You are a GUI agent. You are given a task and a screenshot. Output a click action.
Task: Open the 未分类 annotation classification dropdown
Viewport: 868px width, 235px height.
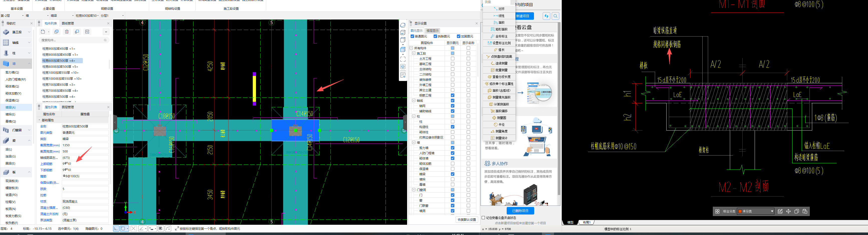[x=773, y=211]
